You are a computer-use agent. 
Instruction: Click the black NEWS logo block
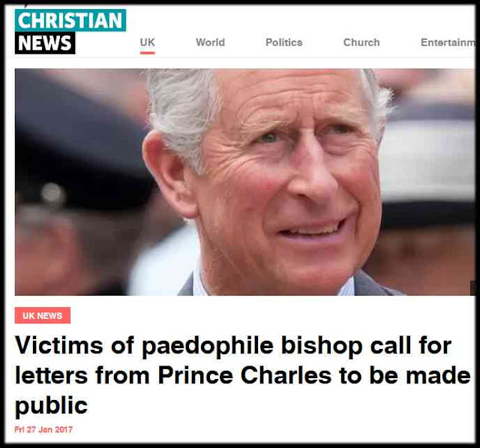click(45, 43)
